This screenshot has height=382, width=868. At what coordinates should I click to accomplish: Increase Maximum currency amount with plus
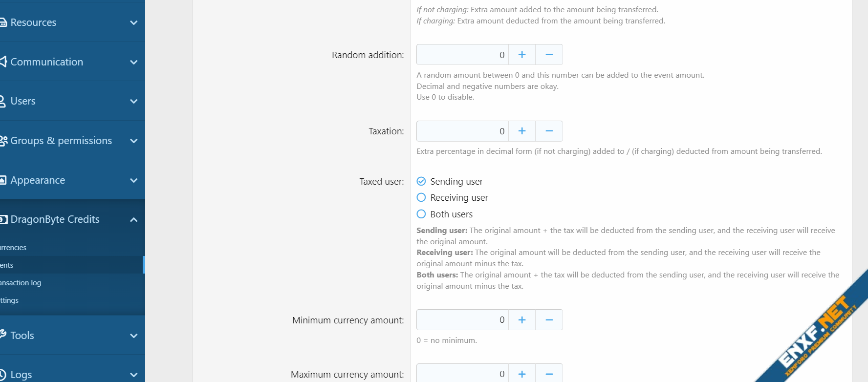click(x=522, y=374)
